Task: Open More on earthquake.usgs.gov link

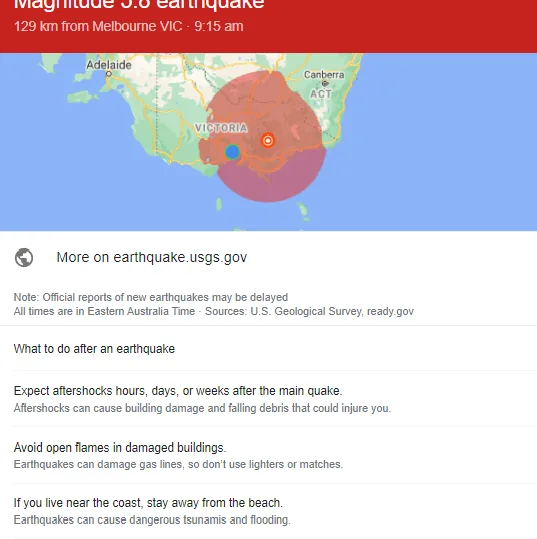Action: (152, 257)
